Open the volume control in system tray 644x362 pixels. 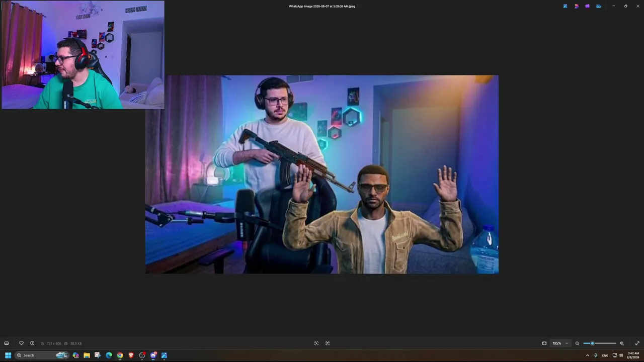click(x=620, y=355)
